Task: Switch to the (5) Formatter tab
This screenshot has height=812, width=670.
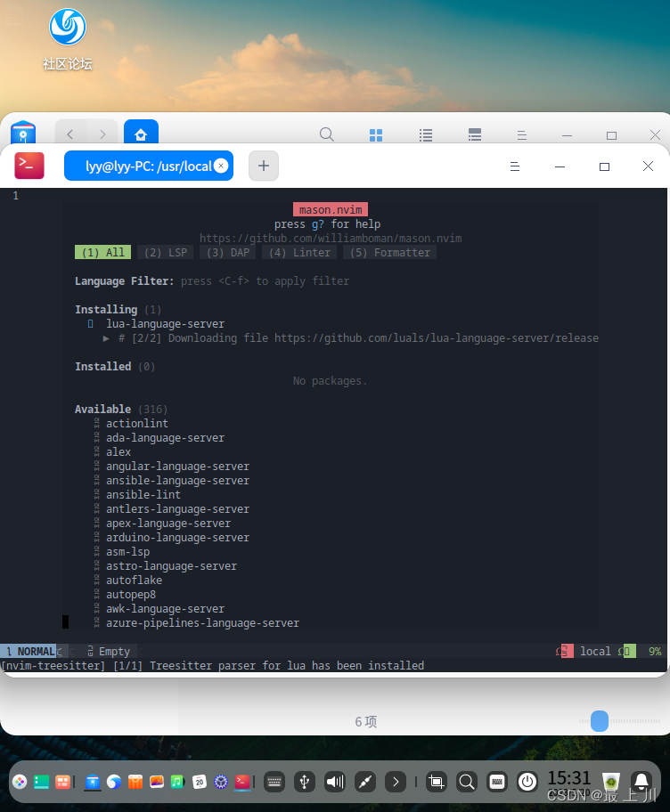Action: [389, 253]
